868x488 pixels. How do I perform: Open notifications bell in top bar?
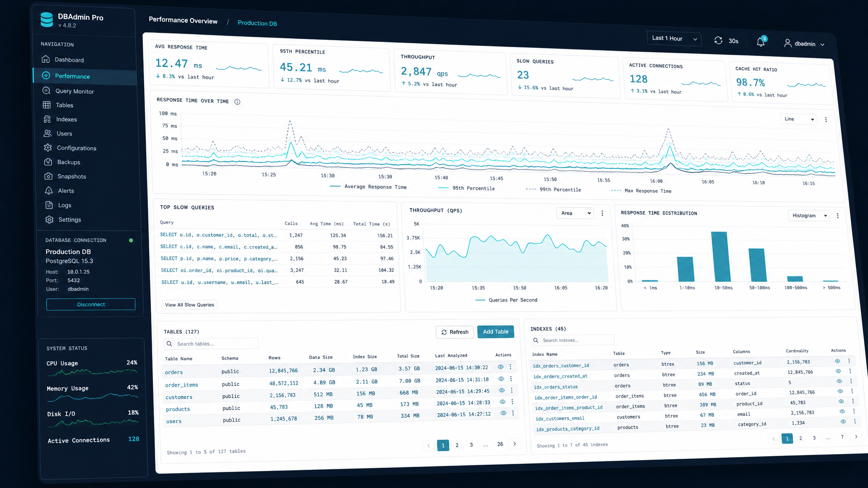[x=761, y=42]
